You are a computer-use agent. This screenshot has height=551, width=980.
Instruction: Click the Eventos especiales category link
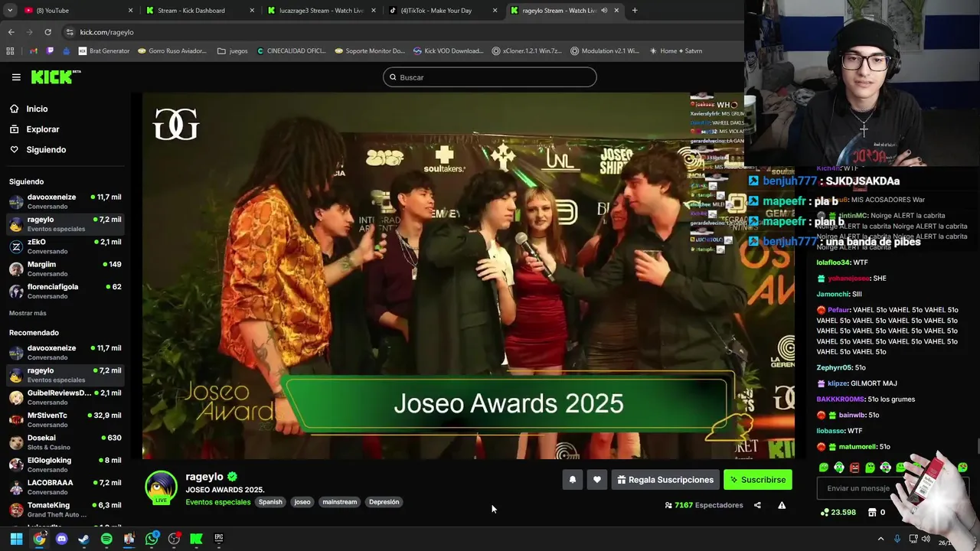(218, 502)
